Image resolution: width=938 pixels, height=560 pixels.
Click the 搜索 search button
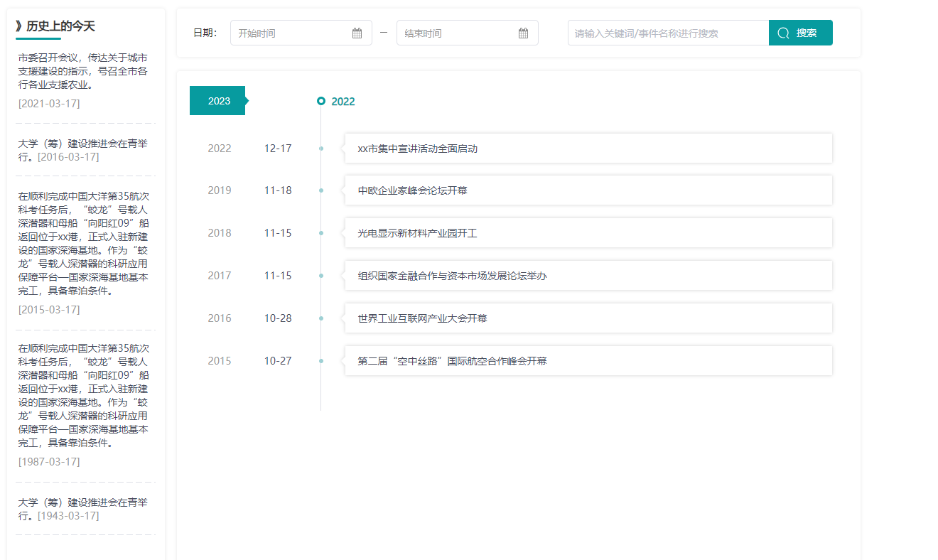800,33
